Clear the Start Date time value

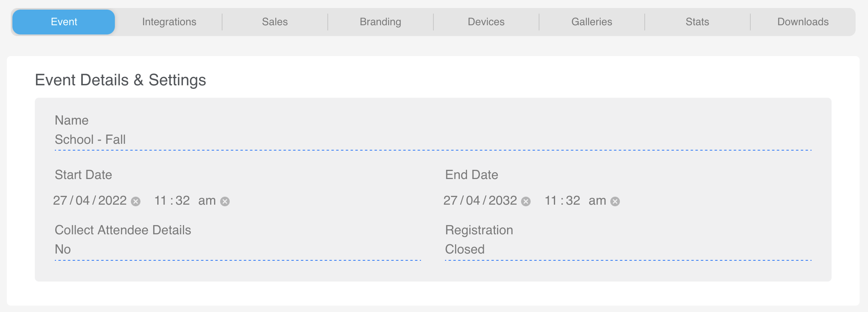[225, 201]
